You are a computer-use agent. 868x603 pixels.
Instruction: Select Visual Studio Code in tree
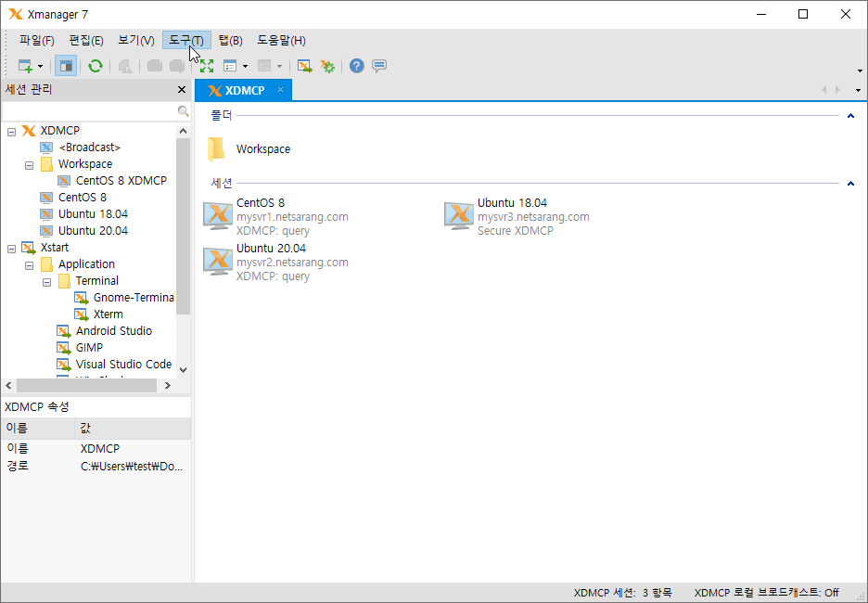coord(123,364)
